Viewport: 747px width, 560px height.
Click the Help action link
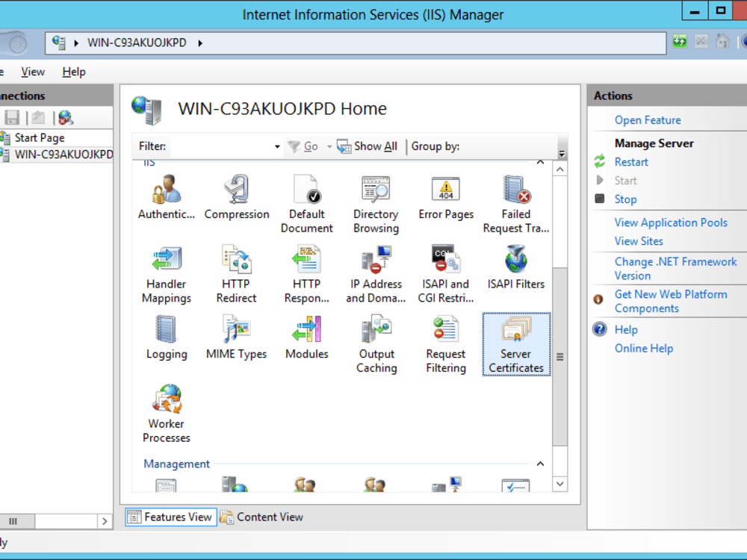[x=626, y=329]
